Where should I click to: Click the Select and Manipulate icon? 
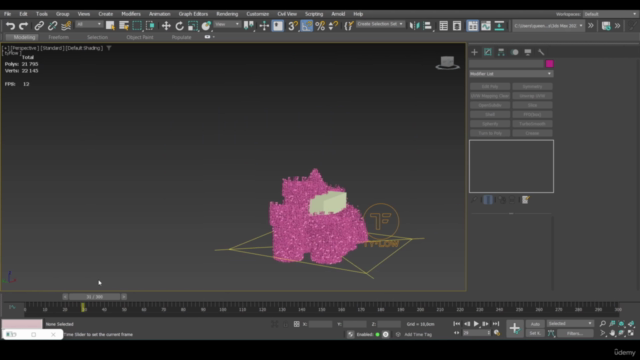coord(264,26)
